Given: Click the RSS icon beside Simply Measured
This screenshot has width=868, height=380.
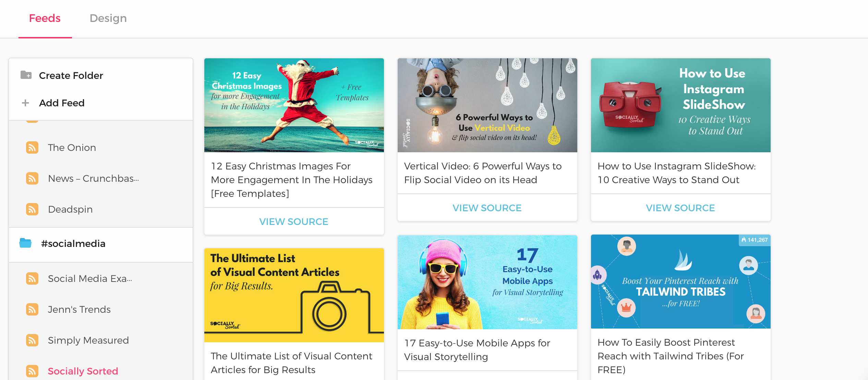Looking at the screenshot, I should click(x=32, y=340).
